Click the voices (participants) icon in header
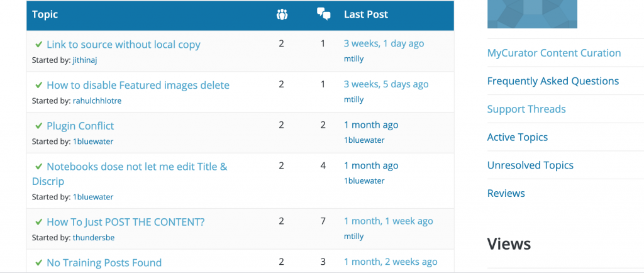Screen dimensions: 644x273 tap(282, 14)
